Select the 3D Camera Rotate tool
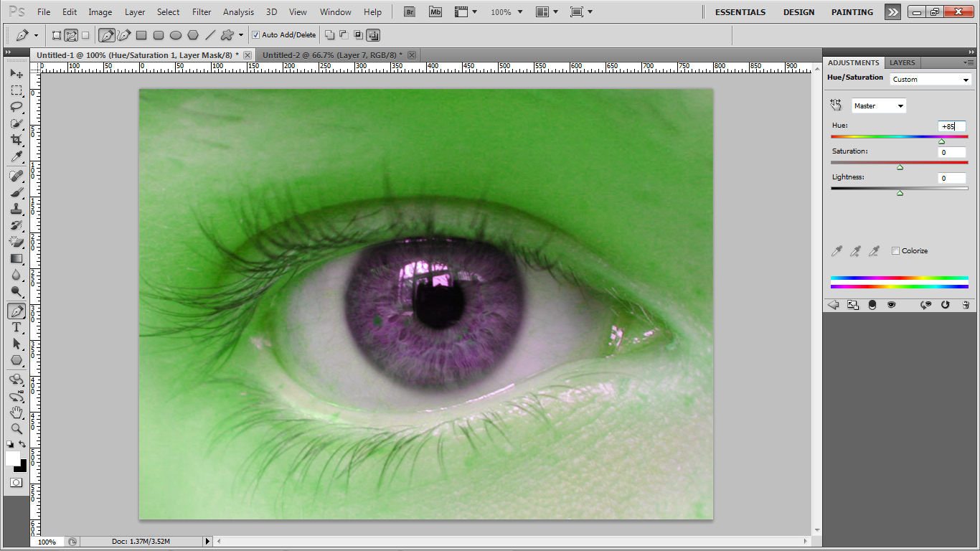The width and height of the screenshot is (980, 551). 17,396
